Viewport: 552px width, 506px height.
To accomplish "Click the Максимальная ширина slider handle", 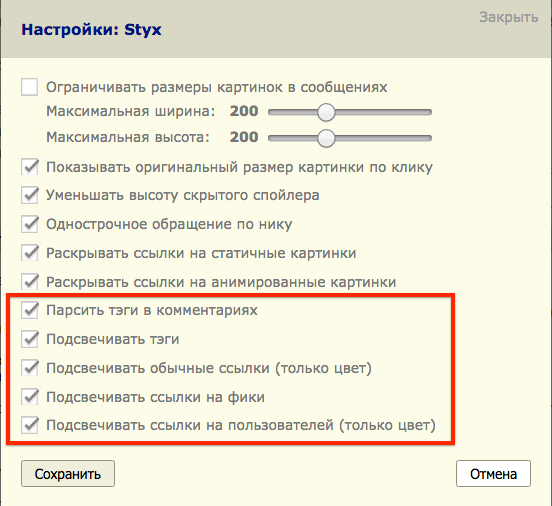I will [326, 112].
